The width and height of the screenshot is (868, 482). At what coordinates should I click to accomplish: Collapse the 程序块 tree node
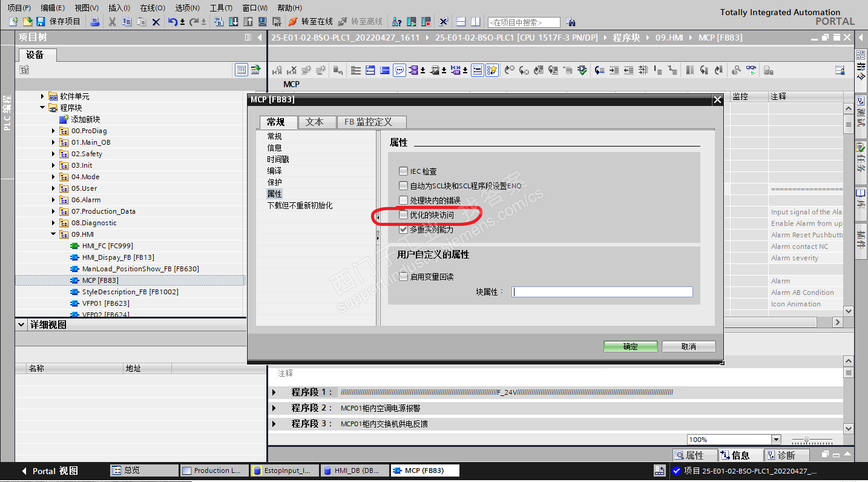tap(42, 108)
